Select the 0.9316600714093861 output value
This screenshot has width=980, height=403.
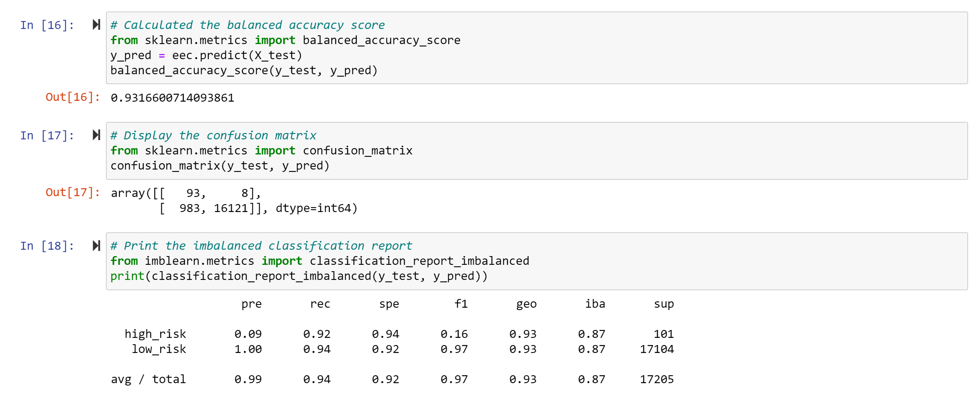click(x=172, y=97)
